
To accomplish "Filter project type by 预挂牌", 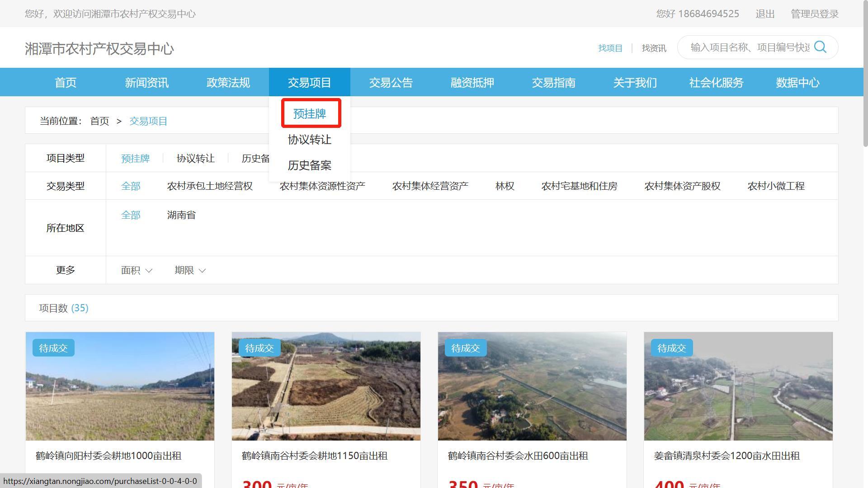I will [x=135, y=159].
